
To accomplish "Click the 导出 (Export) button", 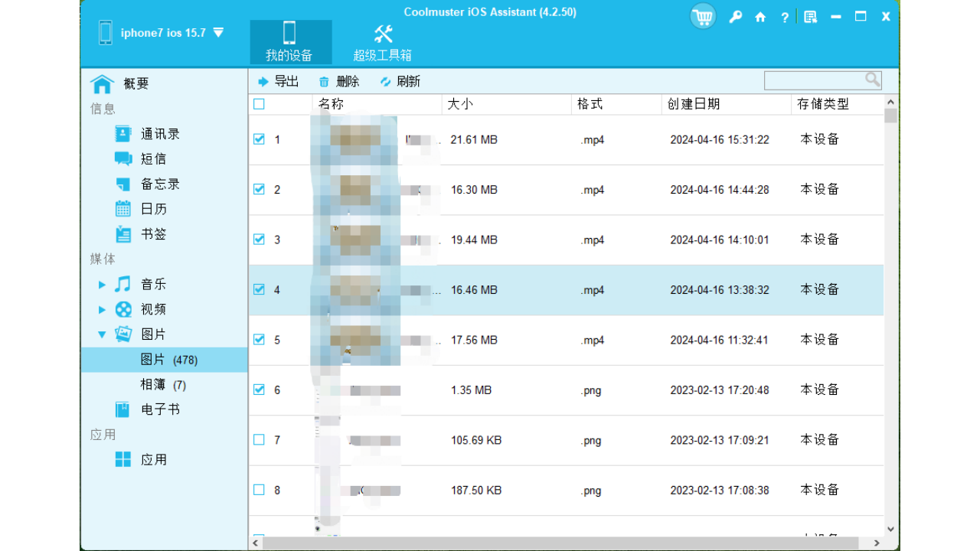I will (x=278, y=81).
